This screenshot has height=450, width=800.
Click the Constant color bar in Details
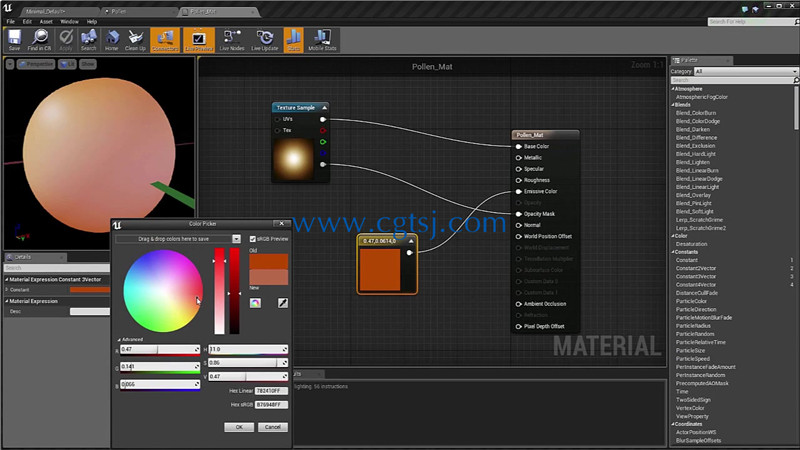90,290
